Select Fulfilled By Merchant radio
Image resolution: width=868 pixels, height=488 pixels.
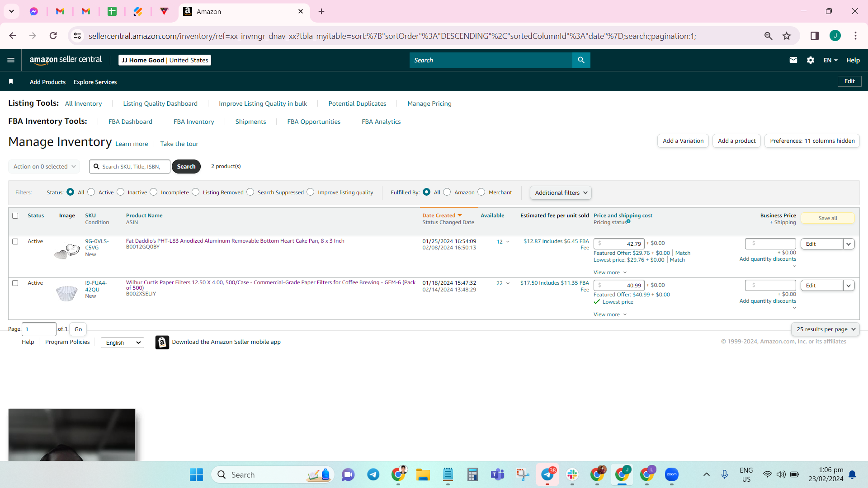(481, 192)
